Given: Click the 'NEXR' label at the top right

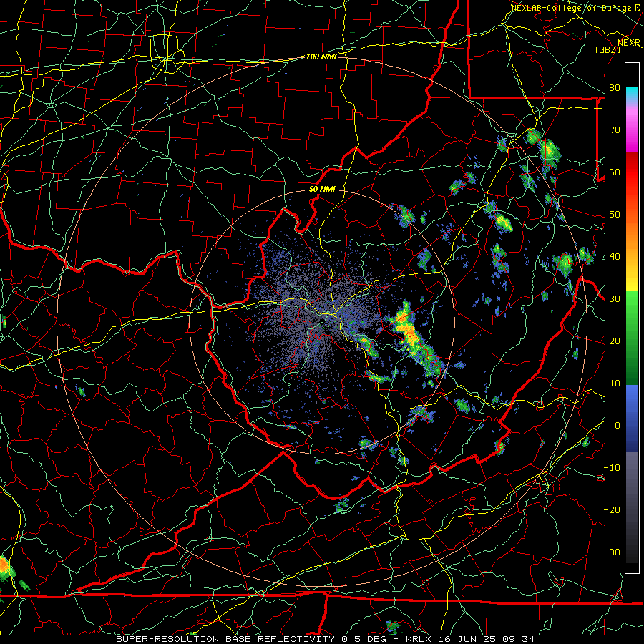Looking at the screenshot, I should (629, 42).
